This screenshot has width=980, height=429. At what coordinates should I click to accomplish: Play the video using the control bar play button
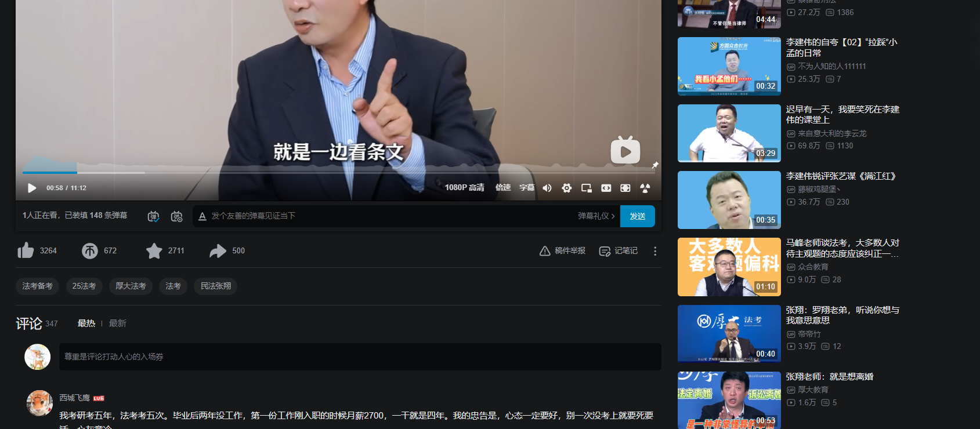click(32, 188)
